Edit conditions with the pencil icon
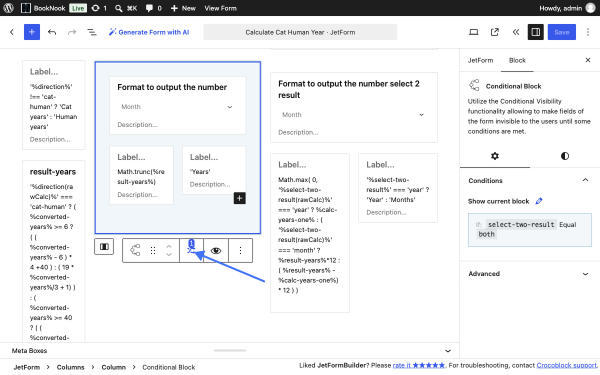This screenshot has height=375, width=600. point(539,201)
